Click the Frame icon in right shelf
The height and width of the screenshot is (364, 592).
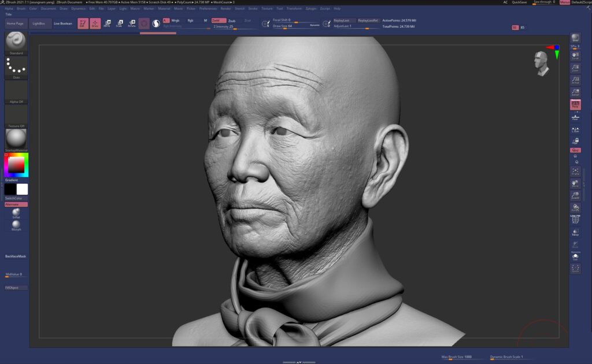coord(575,172)
